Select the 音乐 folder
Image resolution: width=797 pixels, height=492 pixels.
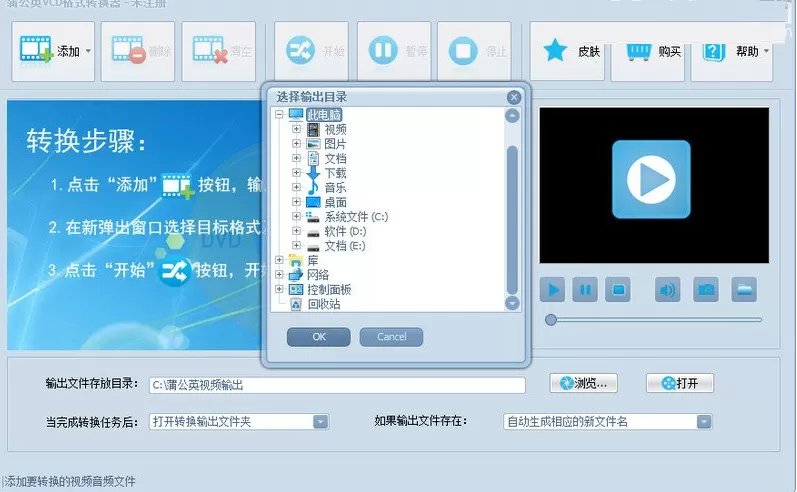tap(335, 188)
